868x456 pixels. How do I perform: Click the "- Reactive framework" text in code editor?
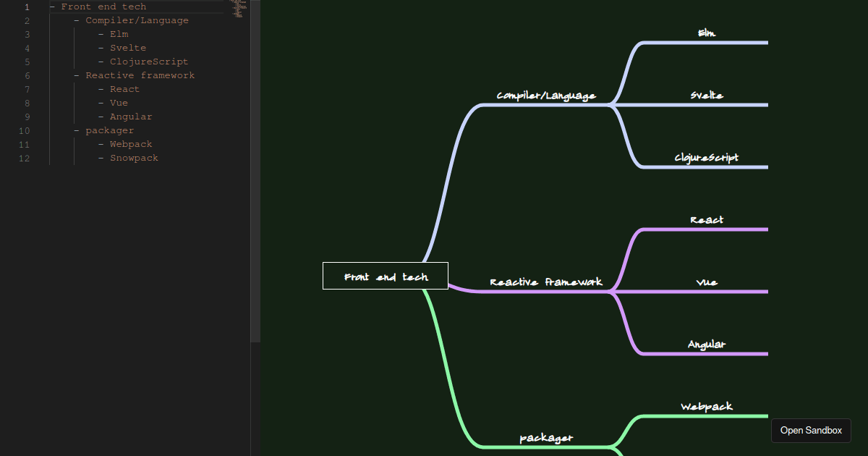(x=140, y=75)
